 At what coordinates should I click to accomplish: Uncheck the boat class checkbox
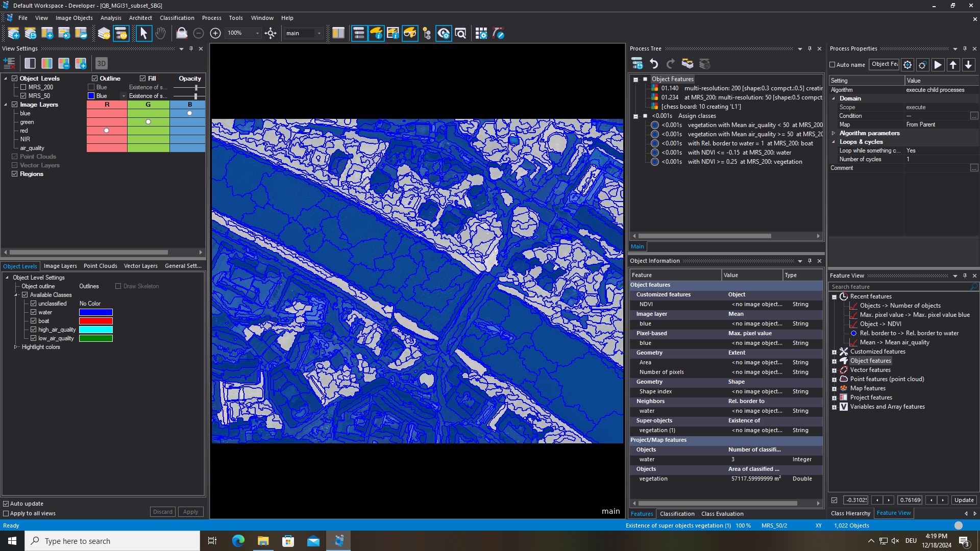tap(34, 321)
